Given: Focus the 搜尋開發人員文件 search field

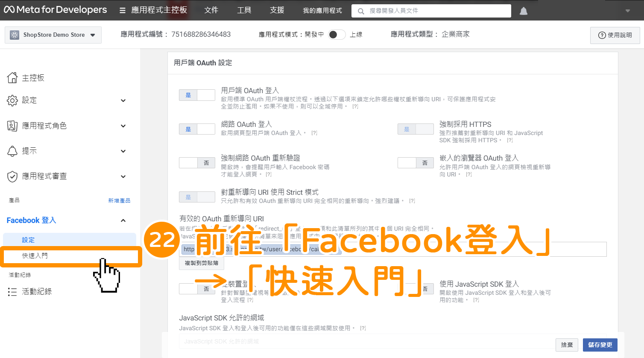Looking at the screenshot, I should pyautogui.click(x=431, y=11).
